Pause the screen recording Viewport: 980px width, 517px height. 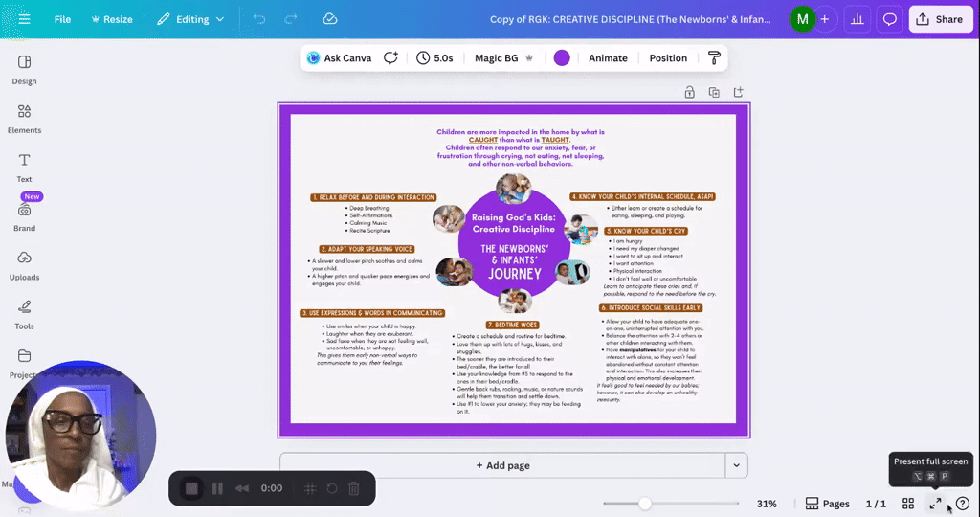217,488
